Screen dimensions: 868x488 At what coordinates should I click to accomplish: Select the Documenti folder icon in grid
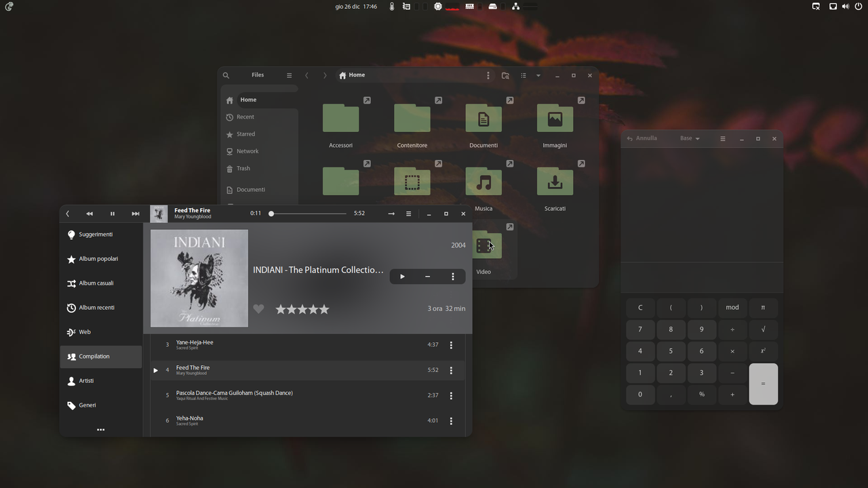click(x=484, y=119)
